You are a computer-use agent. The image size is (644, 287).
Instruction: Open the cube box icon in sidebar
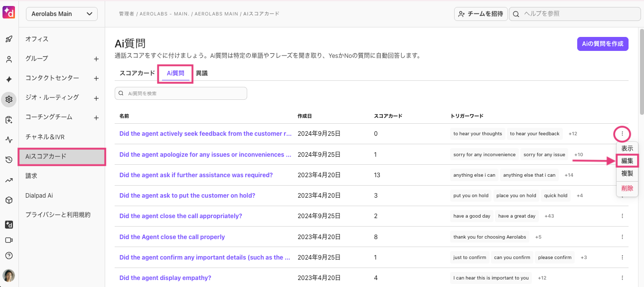coord(8,200)
